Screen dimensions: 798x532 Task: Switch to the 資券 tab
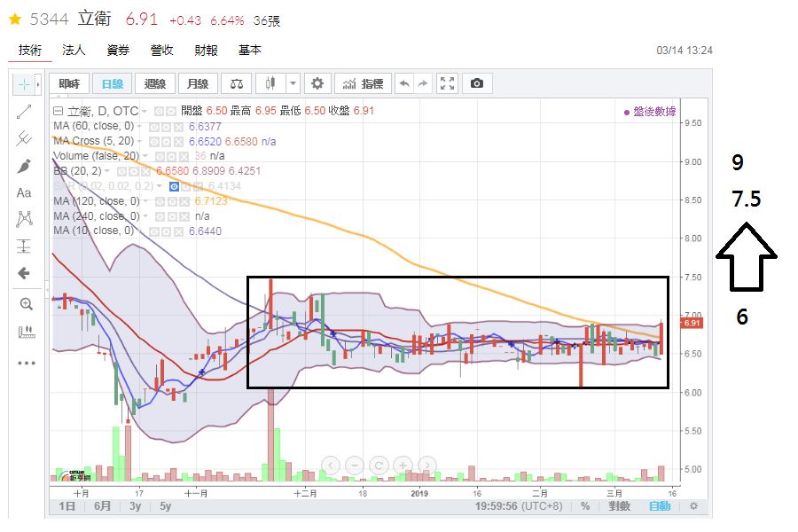[x=118, y=50]
